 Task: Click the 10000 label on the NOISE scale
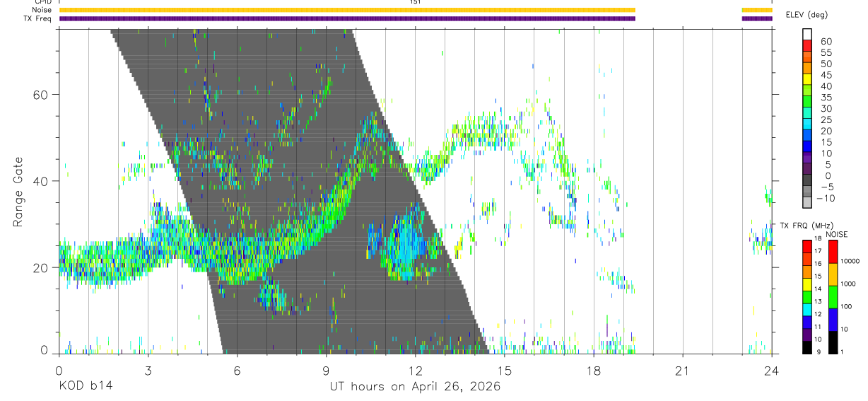[848, 261]
